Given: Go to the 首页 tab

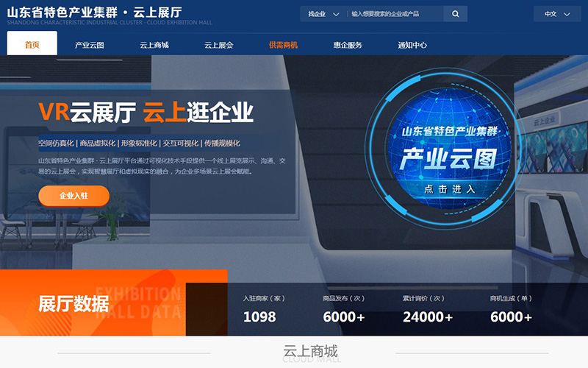Looking at the screenshot, I should click(x=32, y=45).
